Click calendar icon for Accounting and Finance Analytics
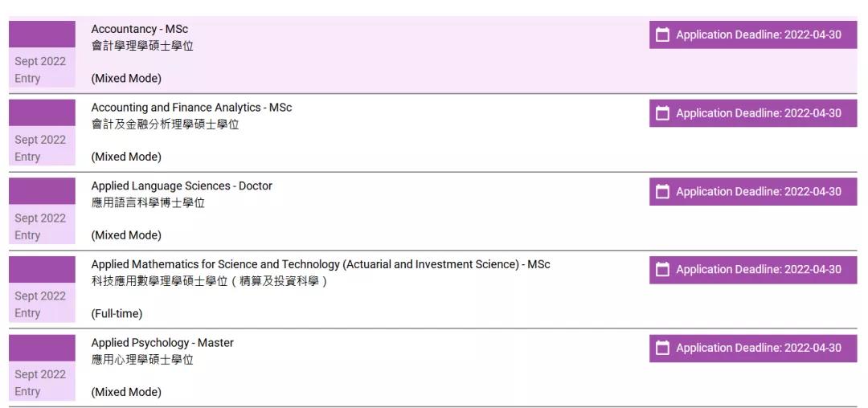This screenshot has width=868, height=408. coord(663,113)
